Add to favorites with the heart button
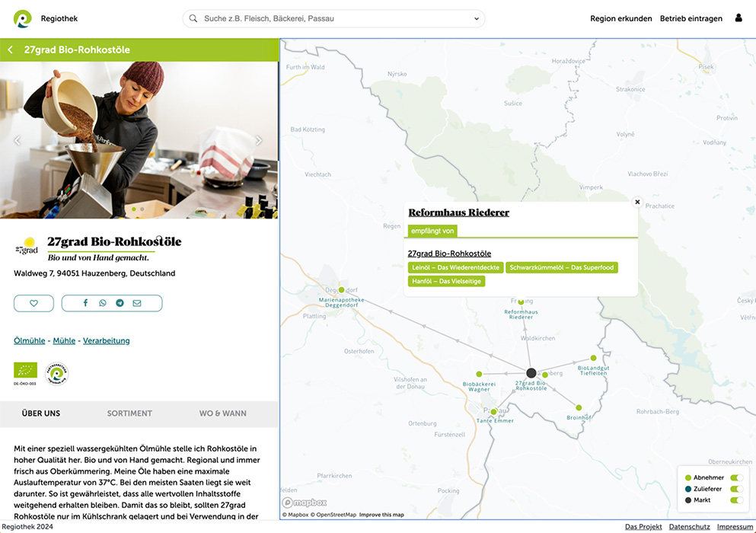Image resolution: width=756 pixels, height=533 pixels. pyautogui.click(x=33, y=303)
